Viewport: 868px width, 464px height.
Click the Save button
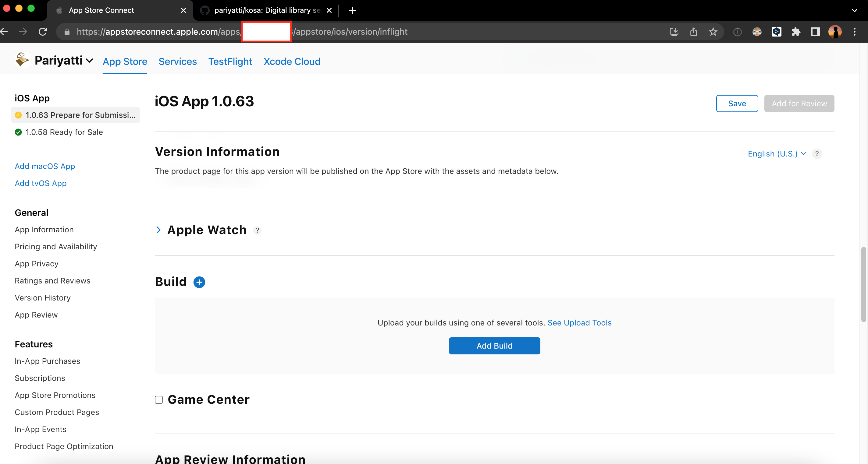click(x=737, y=104)
